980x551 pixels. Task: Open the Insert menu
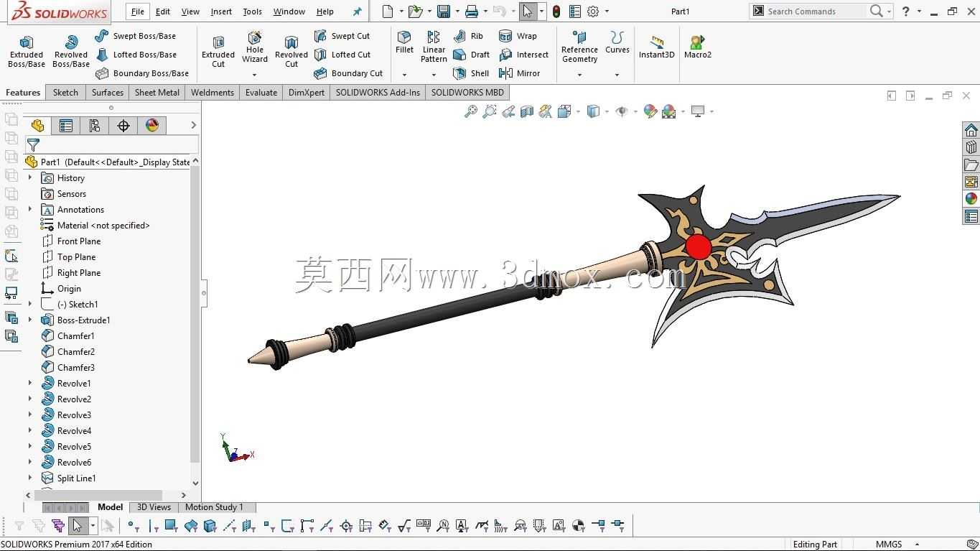221,11
